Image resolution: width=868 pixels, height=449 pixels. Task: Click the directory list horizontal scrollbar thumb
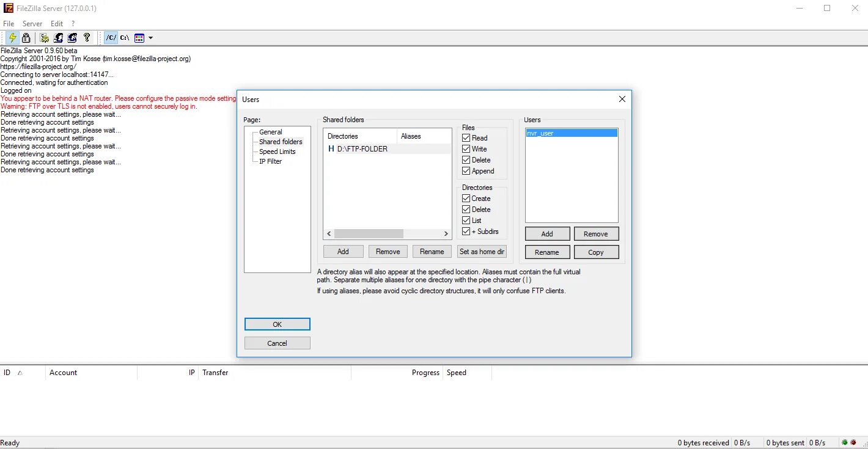pos(369,233)
